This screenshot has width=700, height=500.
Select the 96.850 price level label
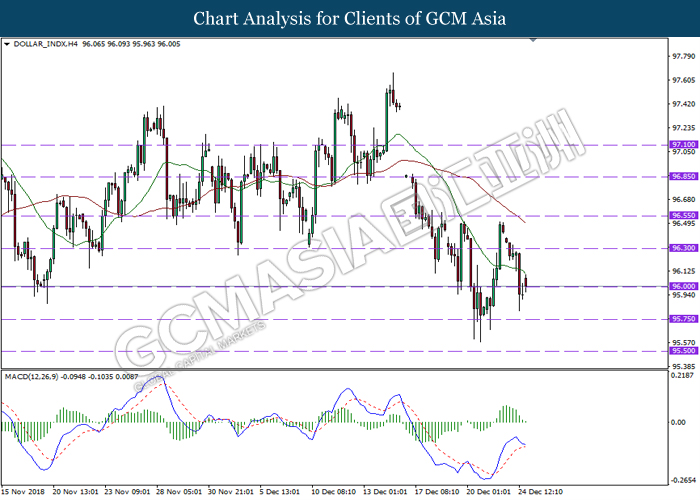coord(683,176)
